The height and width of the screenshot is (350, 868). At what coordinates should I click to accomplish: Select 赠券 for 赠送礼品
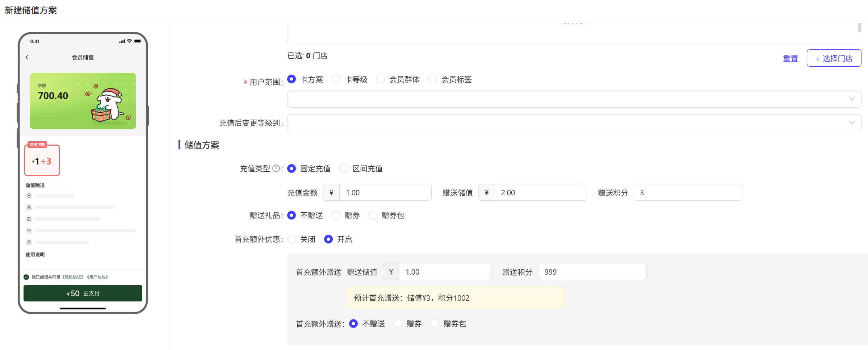(336, 215)
